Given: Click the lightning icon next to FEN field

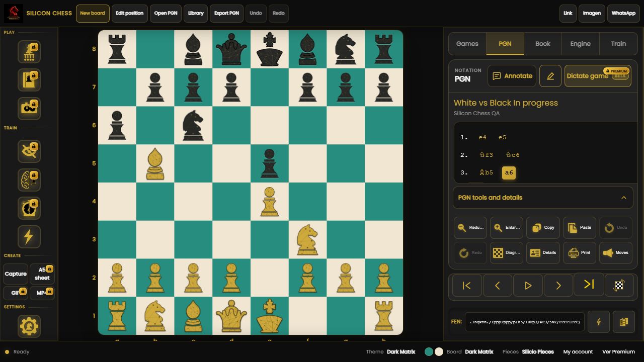Looking at the screenshot, I should [599, 322].
